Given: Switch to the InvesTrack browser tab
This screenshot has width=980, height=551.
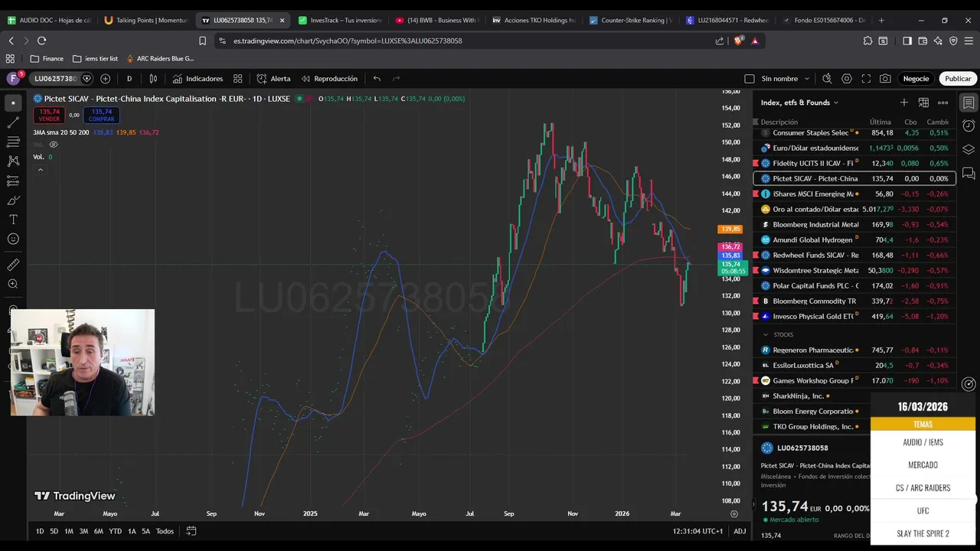Looking at the screenshot, I should pyautogui.click(x=340, y=20).
